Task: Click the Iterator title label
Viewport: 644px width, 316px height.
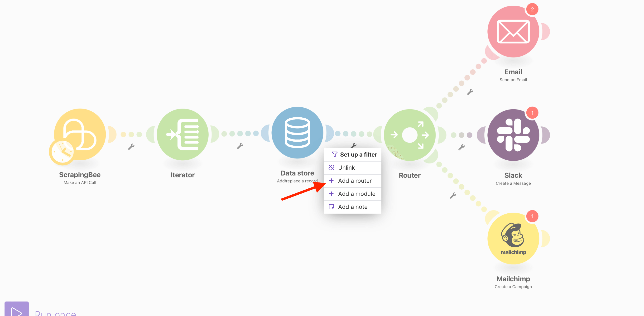Action: pyautogui.click(x=183, y=175)
